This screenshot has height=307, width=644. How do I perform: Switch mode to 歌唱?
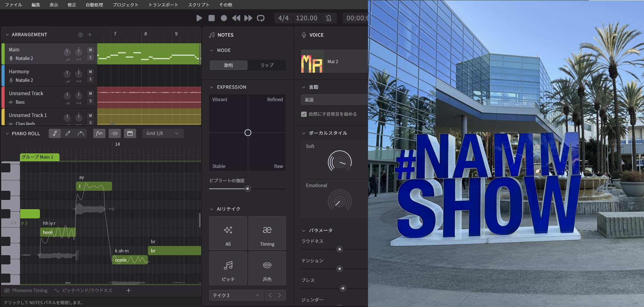pyautogui.click(x=228, y=65)
